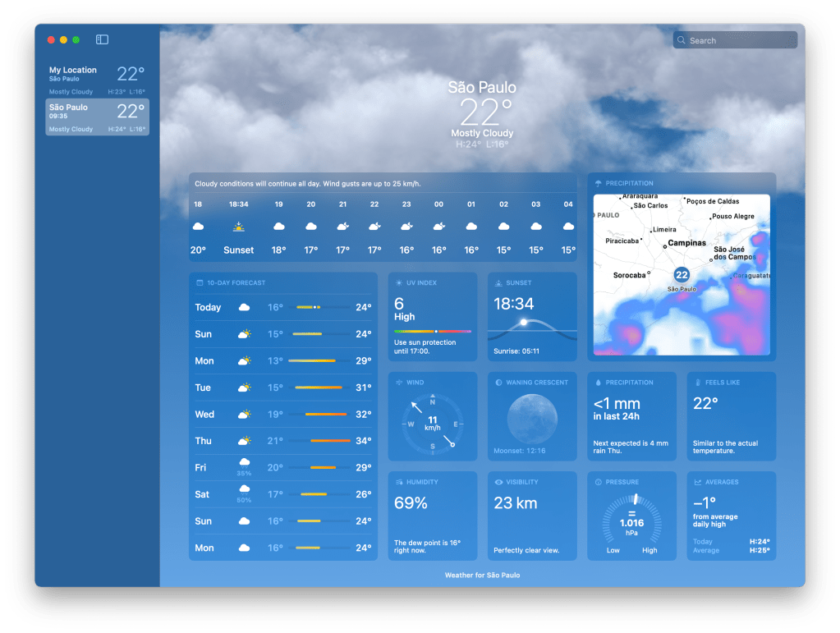
Task: Click the wind compass dial
Action: (x=433, y=424)
